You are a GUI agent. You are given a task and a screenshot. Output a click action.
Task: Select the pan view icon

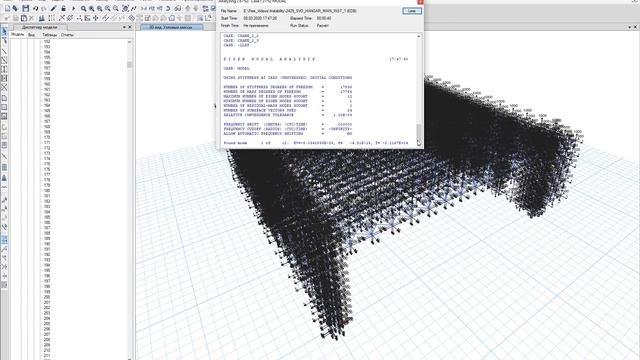(125, 9)
